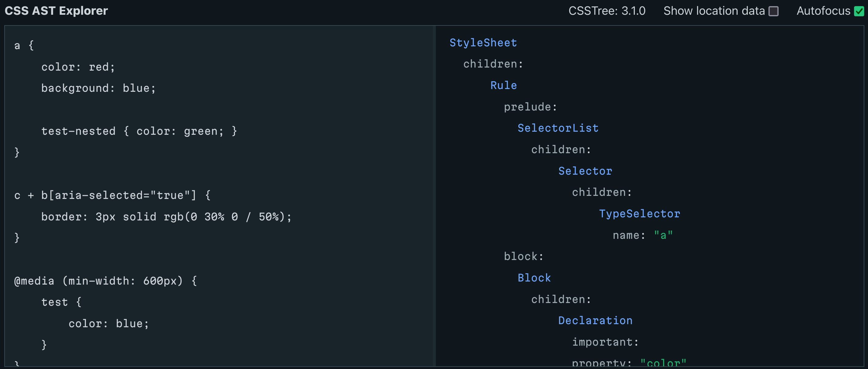Click the Selector node icon
The width and height of the screenshot is (868, 369).
(585, 170)
